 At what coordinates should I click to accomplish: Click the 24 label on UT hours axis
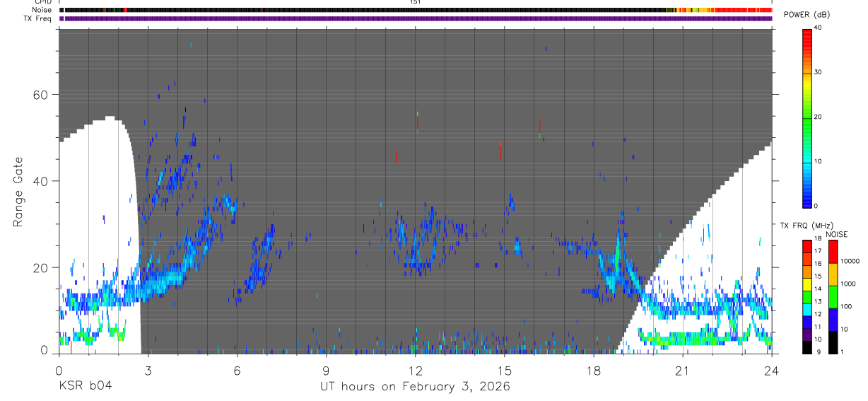[x=772, y=370]
